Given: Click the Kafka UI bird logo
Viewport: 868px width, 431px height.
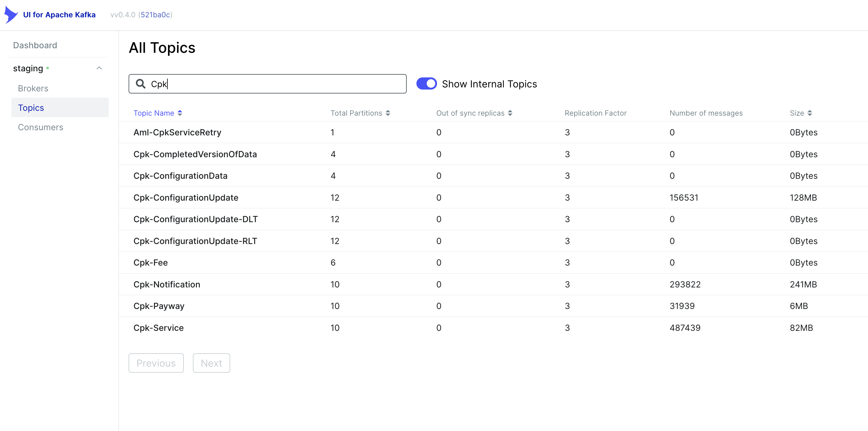Looking at the screenshot, I should pos(11,15).
